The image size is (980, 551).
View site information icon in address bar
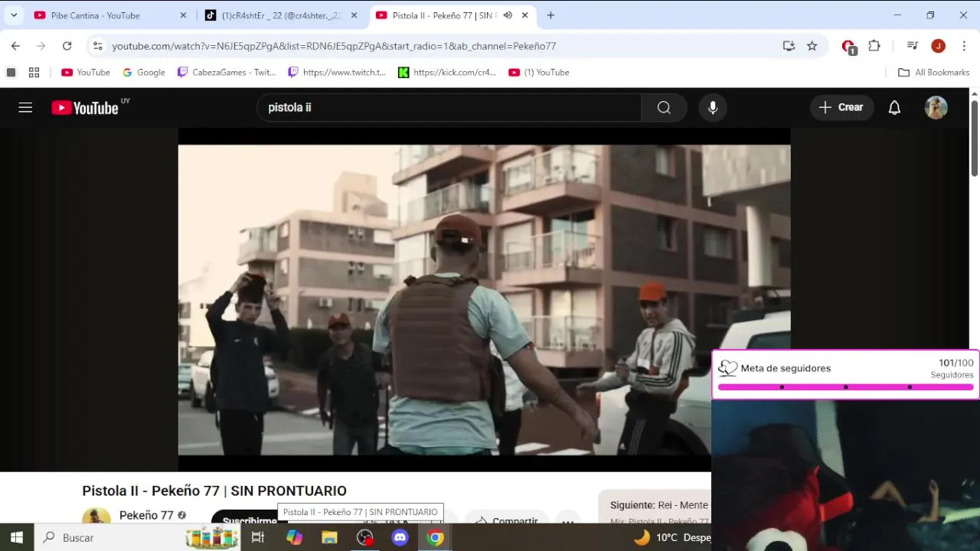pyautogui.click(x=97, y=46)
